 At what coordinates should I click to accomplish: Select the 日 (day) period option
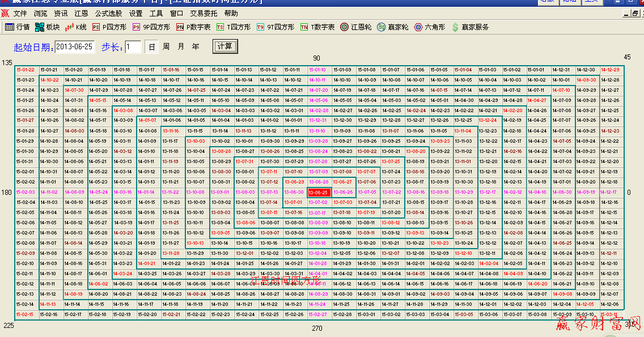click(x=151, y=46)
